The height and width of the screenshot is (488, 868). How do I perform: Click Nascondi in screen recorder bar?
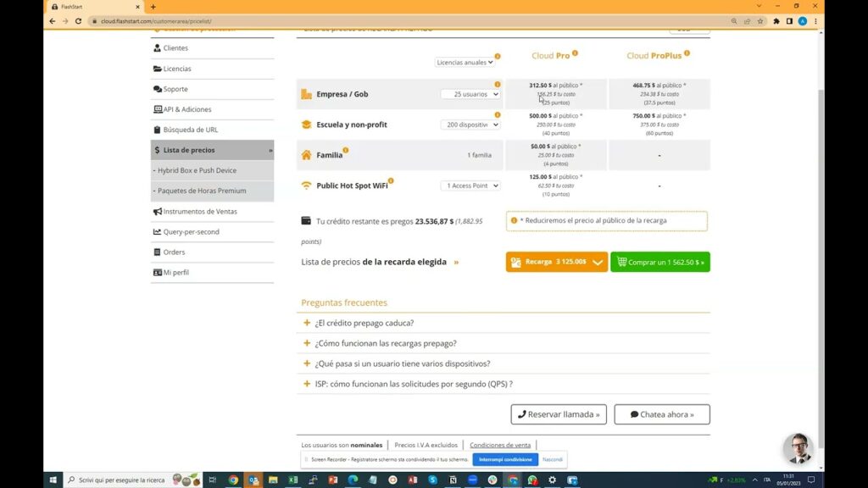pyautogui.click(x=553, y=459)
